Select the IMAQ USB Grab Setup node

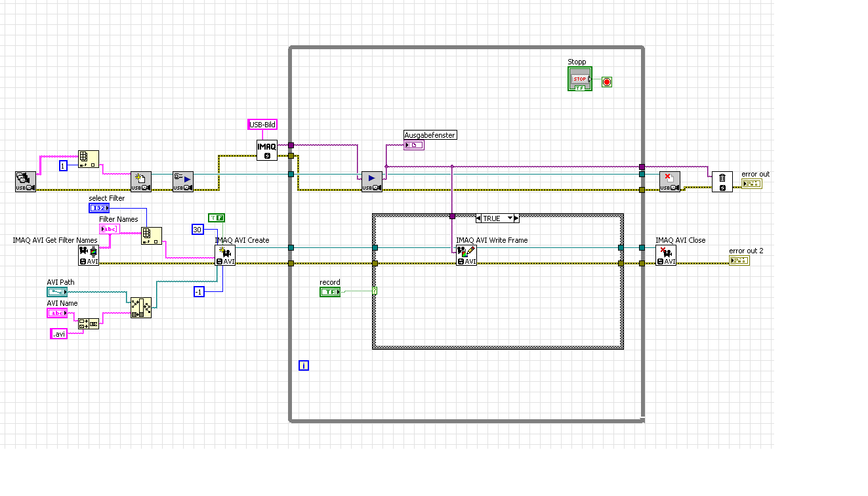tap(183, 182)
